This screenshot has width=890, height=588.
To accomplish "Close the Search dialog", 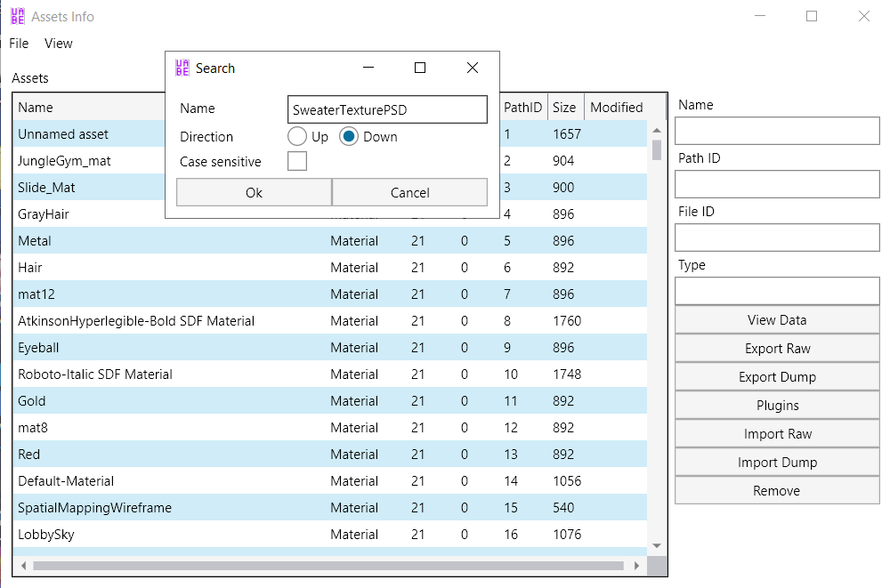I will [473, 68].
